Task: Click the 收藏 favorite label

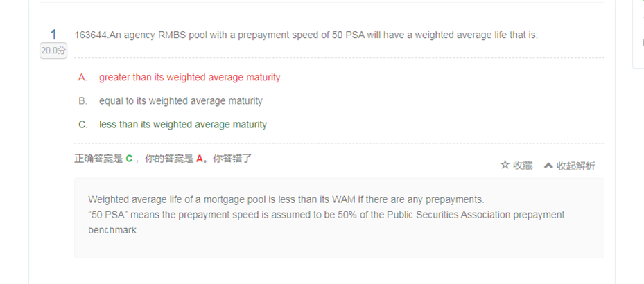Action: pyautogui.click(x=523, y=166)
